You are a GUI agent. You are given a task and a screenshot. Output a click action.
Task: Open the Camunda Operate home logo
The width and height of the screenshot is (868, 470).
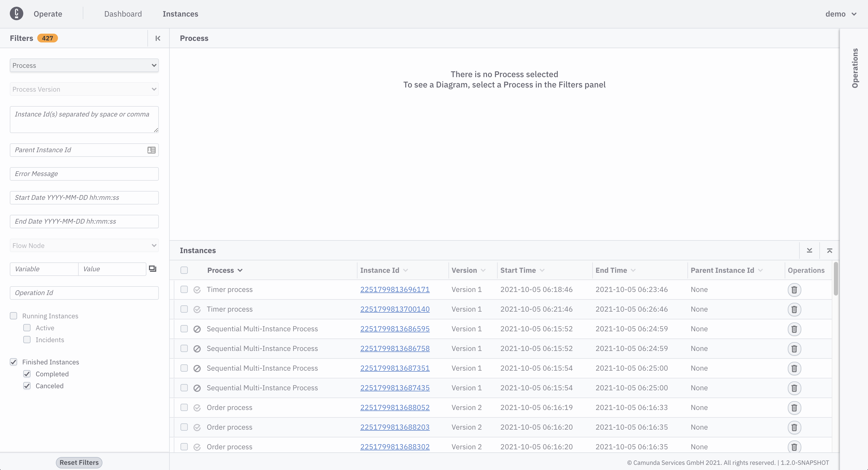(17, 13)
